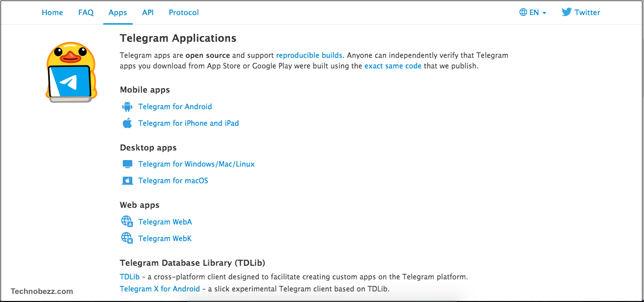The height and width of the screenshot is (302, 644).
Task: Open the FAQ tab
Action: tap(86, 13)
